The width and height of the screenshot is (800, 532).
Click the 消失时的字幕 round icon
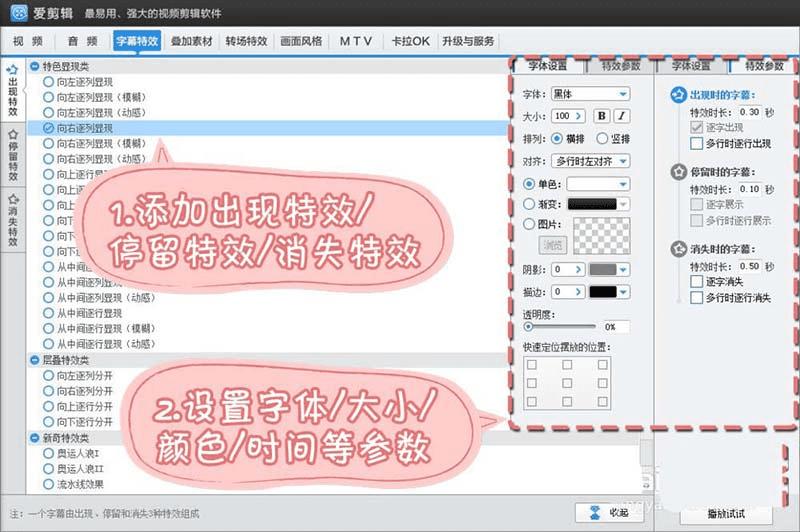point(678,249)
